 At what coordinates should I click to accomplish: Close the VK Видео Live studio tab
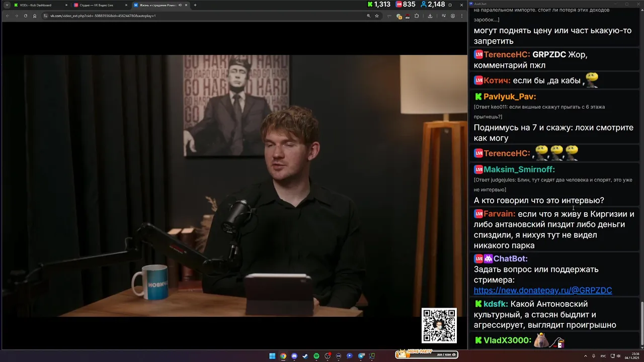(x=126, y=5)
